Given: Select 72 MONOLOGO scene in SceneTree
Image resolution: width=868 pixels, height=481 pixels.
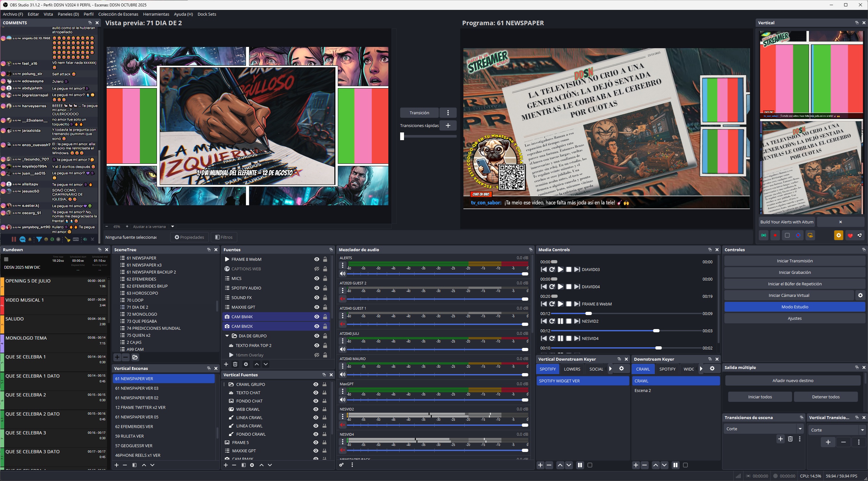Looking at the screenshot, I should pos(142,314).
